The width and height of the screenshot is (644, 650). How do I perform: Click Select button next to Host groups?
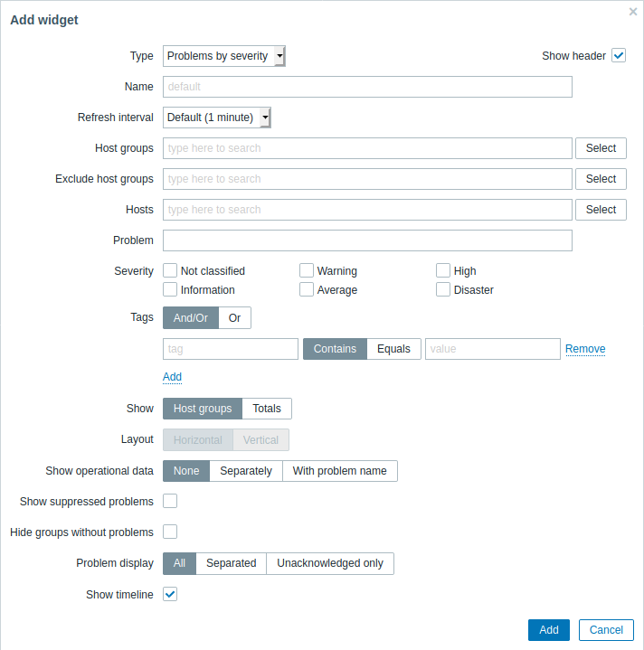click(x=601, y=148)
